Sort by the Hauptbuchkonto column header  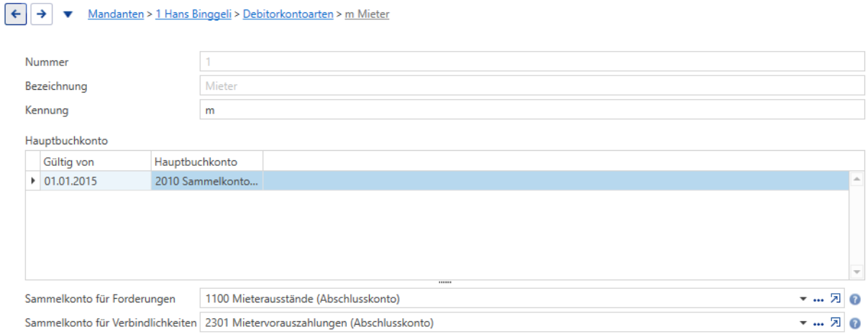tap(207, 162)
